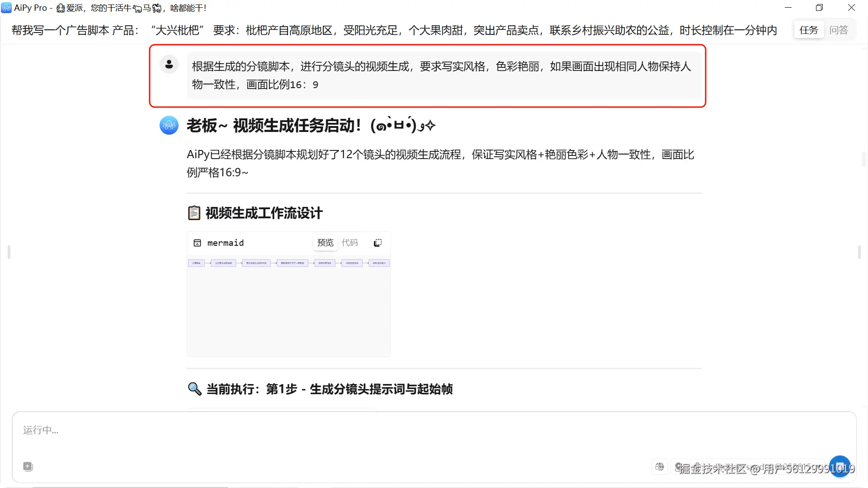Click the task title text at top
Screen dimensions: 868x488
393,30
